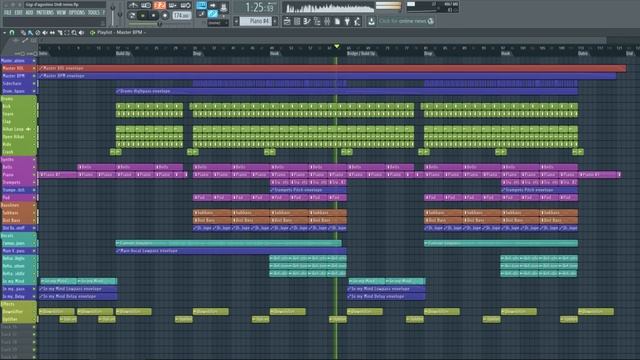Viewport: 640px width, 360px height.
Task: Open the Channel rack grid icon
Action: [x=297, y=21]
